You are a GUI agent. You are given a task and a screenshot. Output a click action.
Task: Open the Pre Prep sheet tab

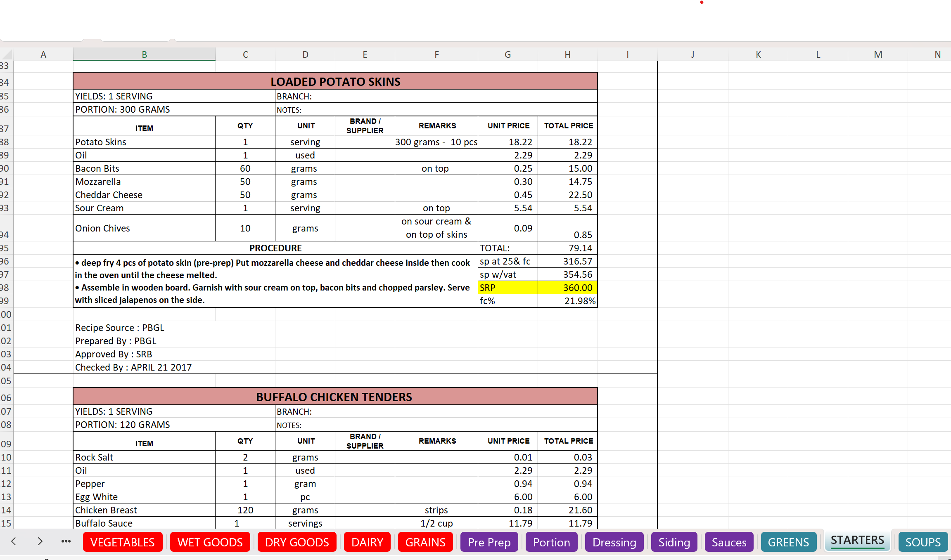(x=489, y=542)
